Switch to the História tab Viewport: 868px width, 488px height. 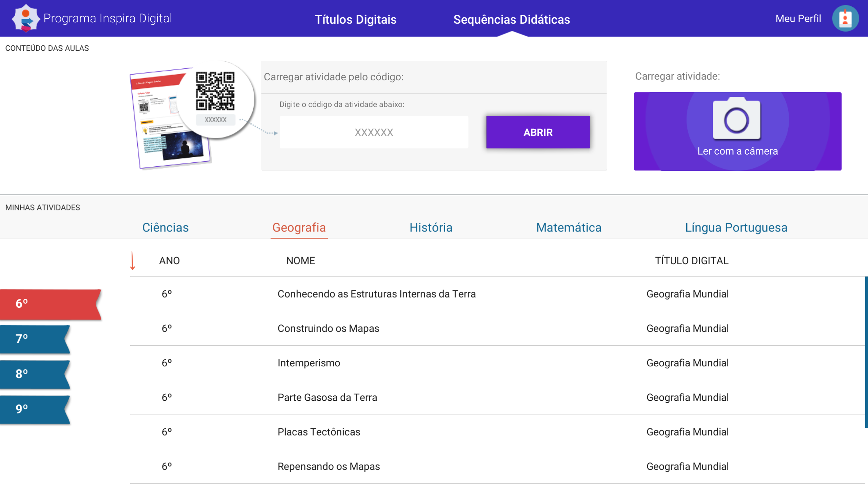click(x=431, y=227)
